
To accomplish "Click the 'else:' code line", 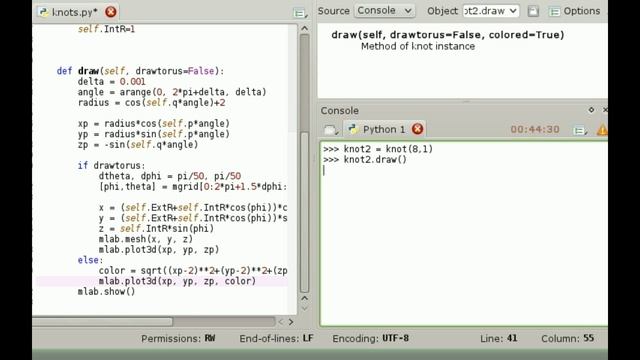I will (x=91, y=260).
